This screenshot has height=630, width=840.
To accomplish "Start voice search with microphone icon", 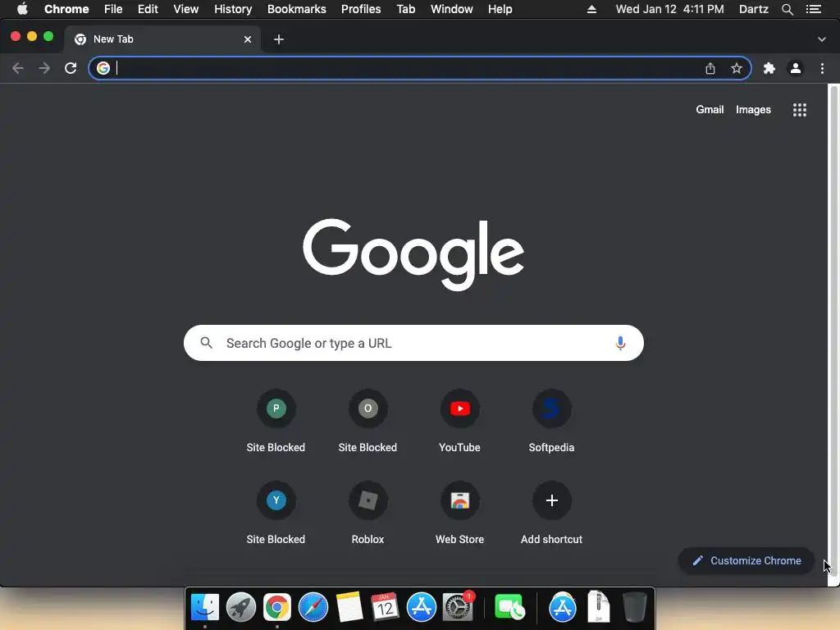I will [x=620, y=343].
